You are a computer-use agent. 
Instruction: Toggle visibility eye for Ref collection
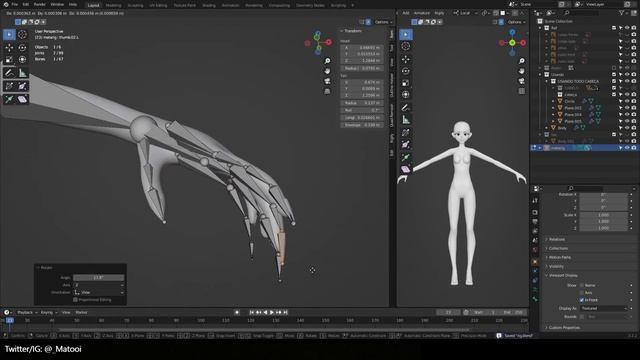click(627, 28)
